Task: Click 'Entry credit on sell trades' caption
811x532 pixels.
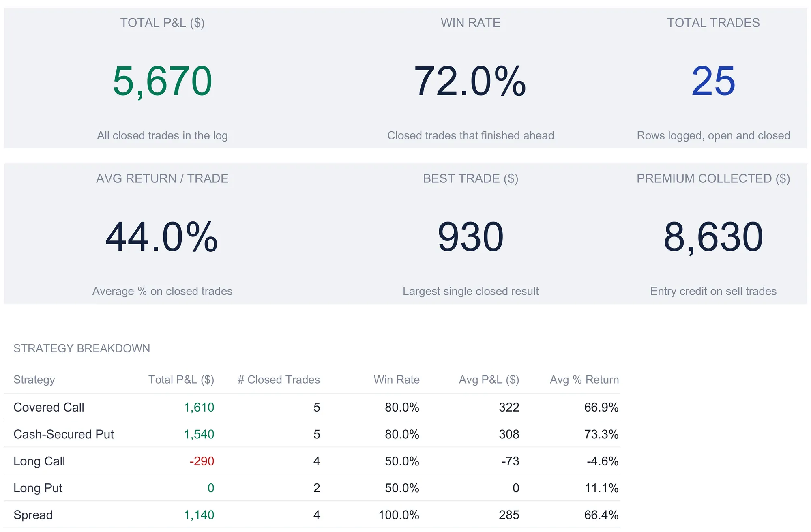Action: click(713, 291)
